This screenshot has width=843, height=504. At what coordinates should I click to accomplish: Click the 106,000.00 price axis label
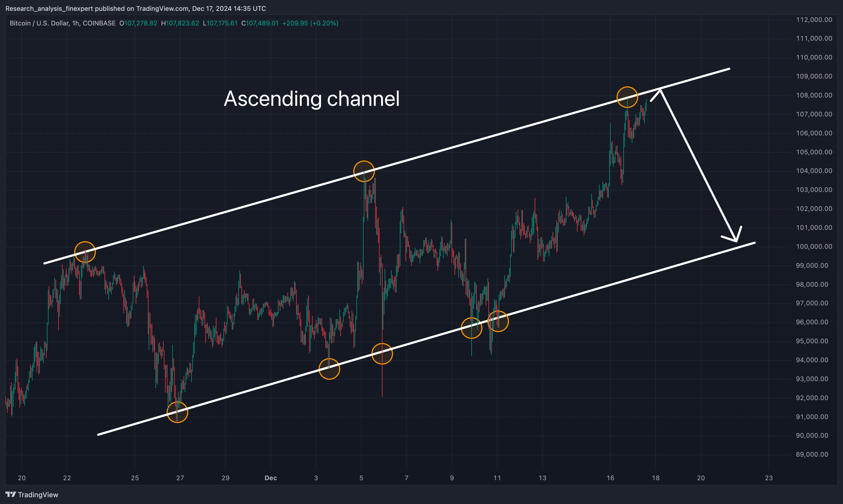point(814,133)
